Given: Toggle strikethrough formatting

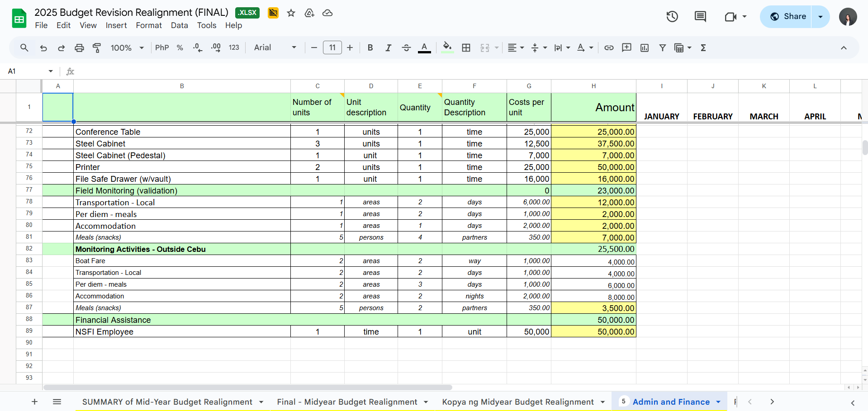Looking at the screenshot, I should [406, 47].
